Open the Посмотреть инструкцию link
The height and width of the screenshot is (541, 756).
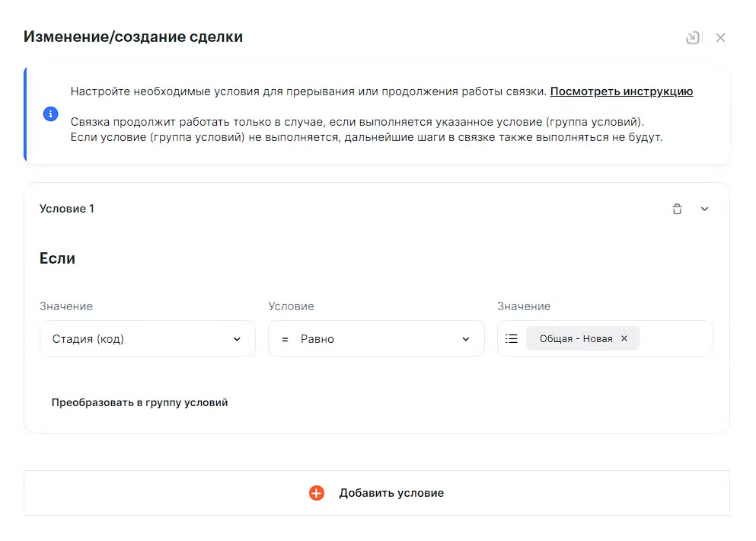(621, 91)
